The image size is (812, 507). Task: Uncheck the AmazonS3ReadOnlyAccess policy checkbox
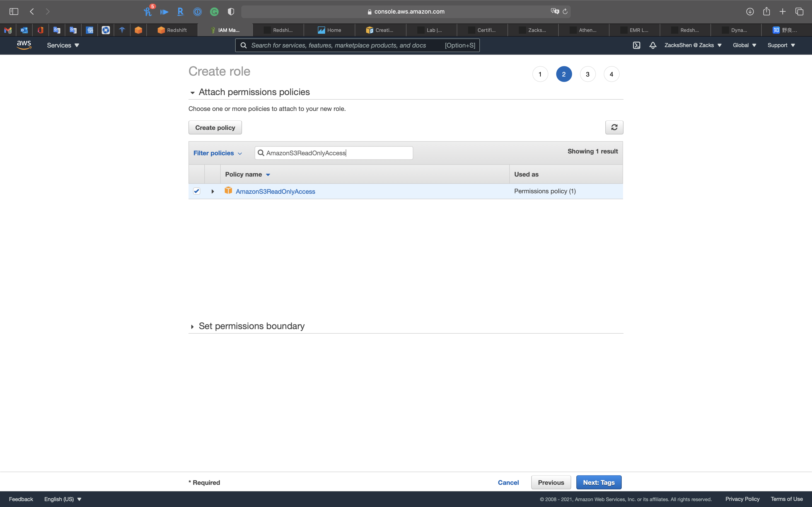[197, 191]
